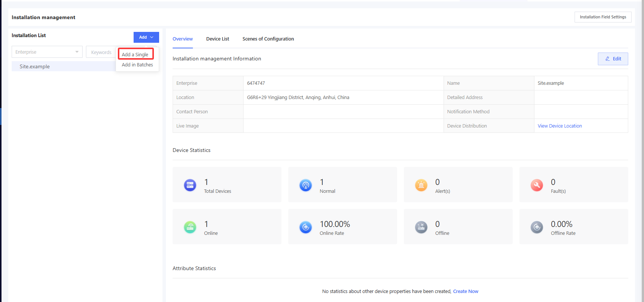Select Site.example in the installation list

coord(35,66)
